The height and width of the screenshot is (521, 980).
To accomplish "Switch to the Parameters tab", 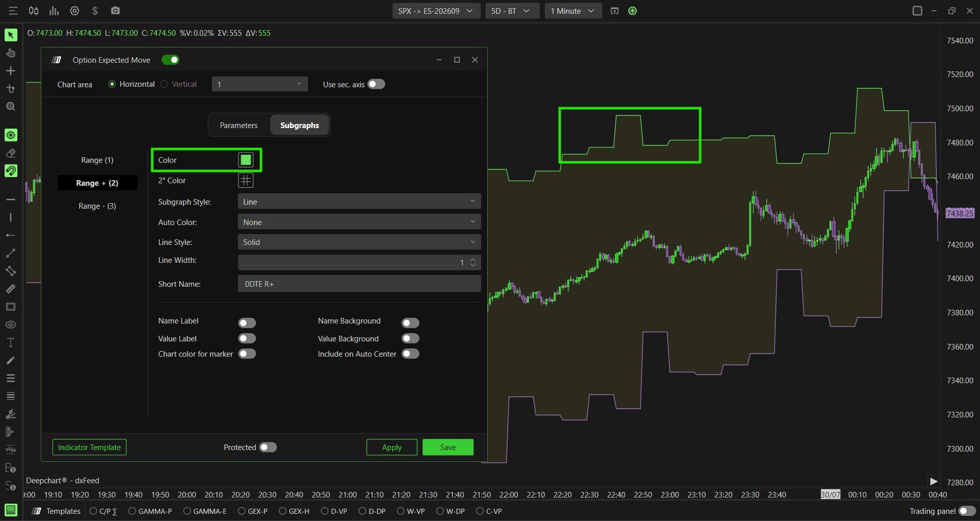I will [238, 125].
